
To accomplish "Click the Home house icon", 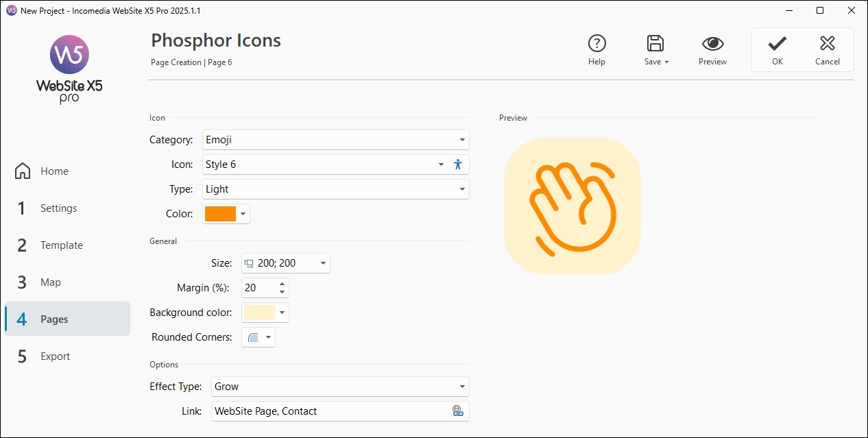I will [23, 171].
